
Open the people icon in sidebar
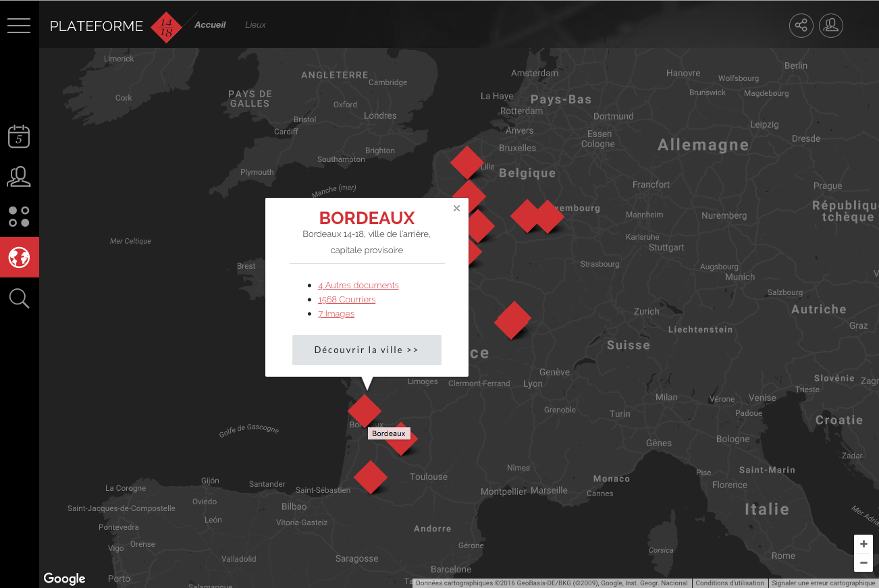tap(19, 177)
